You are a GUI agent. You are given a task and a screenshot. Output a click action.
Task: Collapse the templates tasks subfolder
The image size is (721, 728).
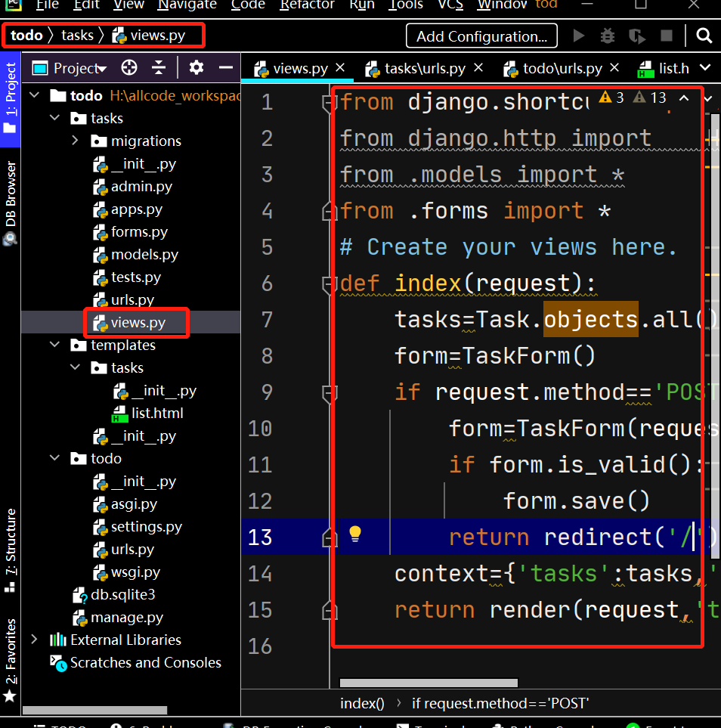(x=76, y=367)
